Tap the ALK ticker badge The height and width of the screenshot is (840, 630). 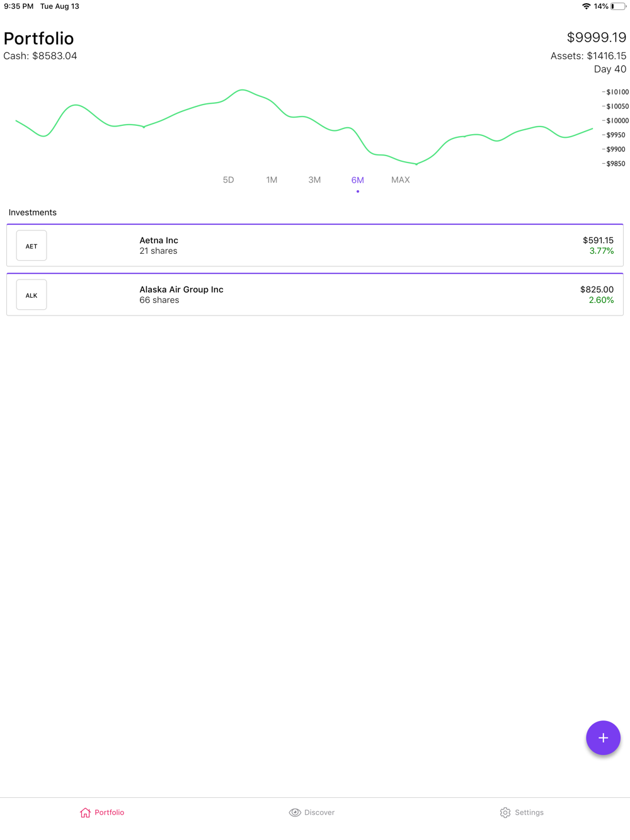pyautogui.click(x=31, y=295)
